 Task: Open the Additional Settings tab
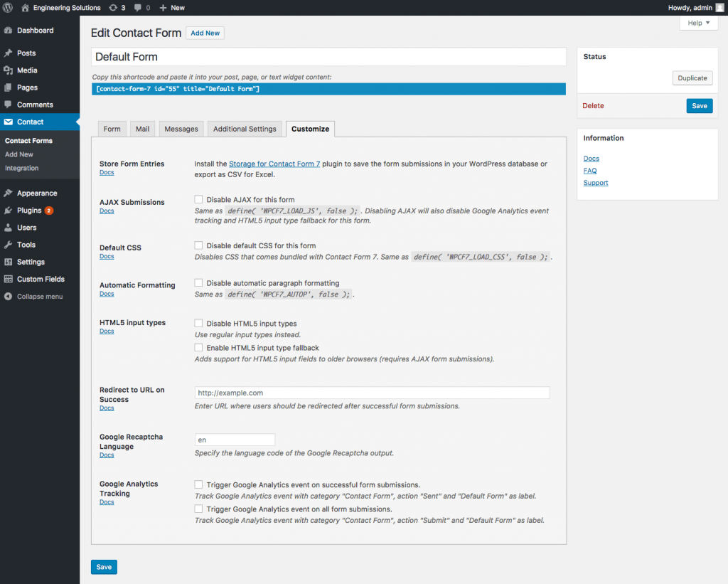[x=245, y=129]
